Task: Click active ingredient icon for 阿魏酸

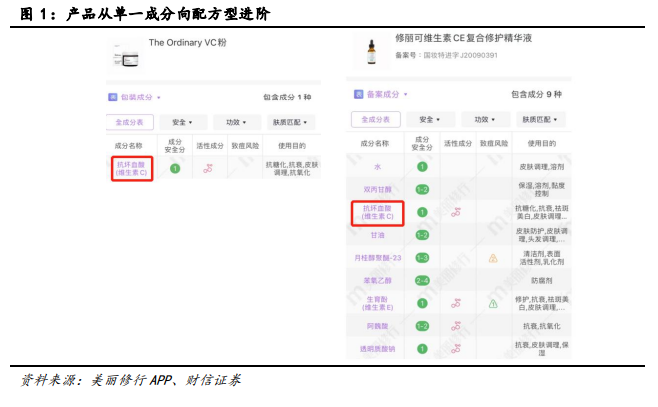Action: point(456,326)
